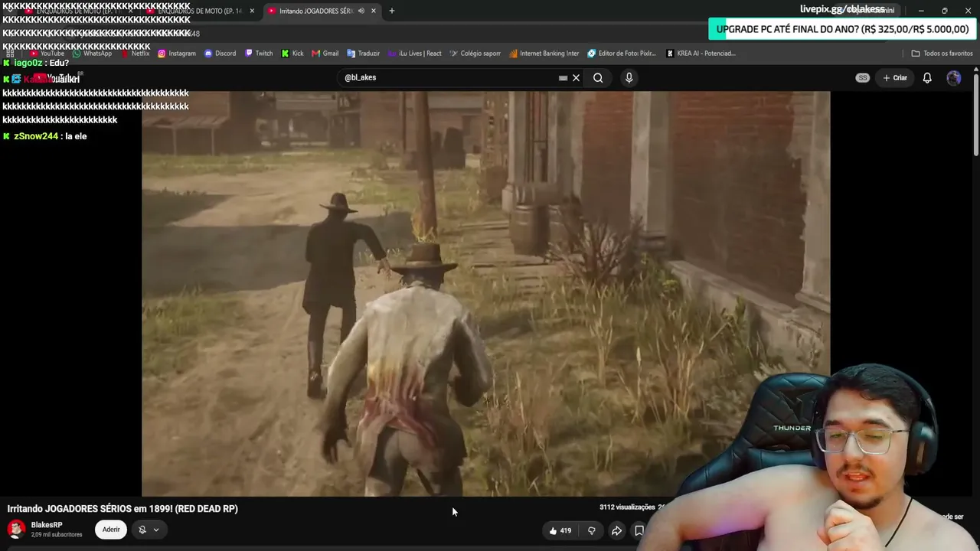
Task: Open the Todos os favoritos folder
Action: pyautogui.click(x=942, y=54)
